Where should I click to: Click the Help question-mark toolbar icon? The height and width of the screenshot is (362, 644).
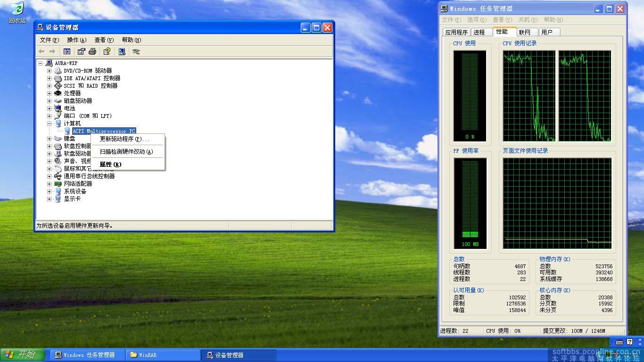click(x=107, y=51)
